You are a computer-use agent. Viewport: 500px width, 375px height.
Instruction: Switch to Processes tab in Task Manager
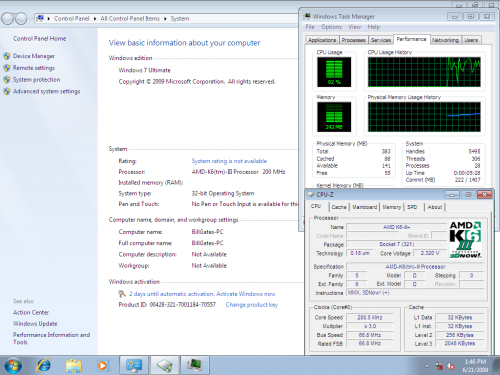[x=353, y=40]
